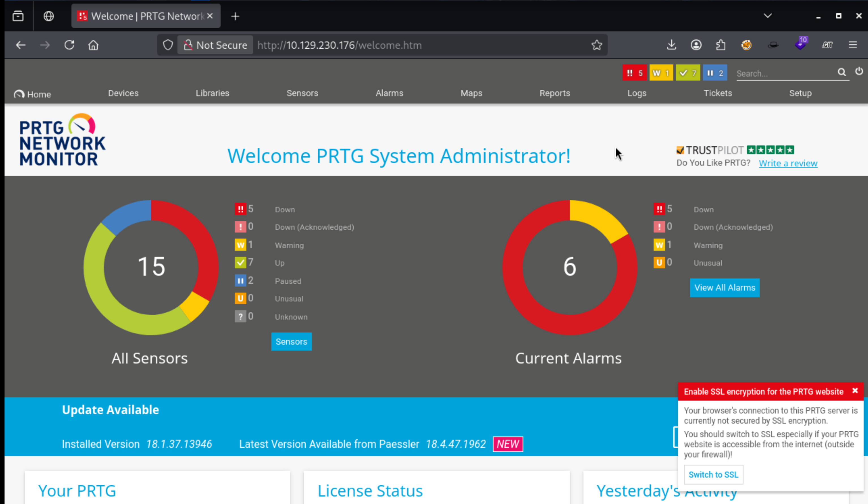868x504 pixels.
Task: Bookmark this page with the star icon
Action: (x=597, y=45)
